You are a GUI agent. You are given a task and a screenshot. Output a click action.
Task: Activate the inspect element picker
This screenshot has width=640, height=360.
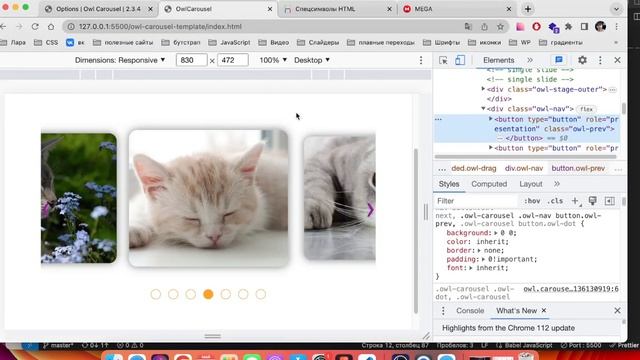click(443, 60)
